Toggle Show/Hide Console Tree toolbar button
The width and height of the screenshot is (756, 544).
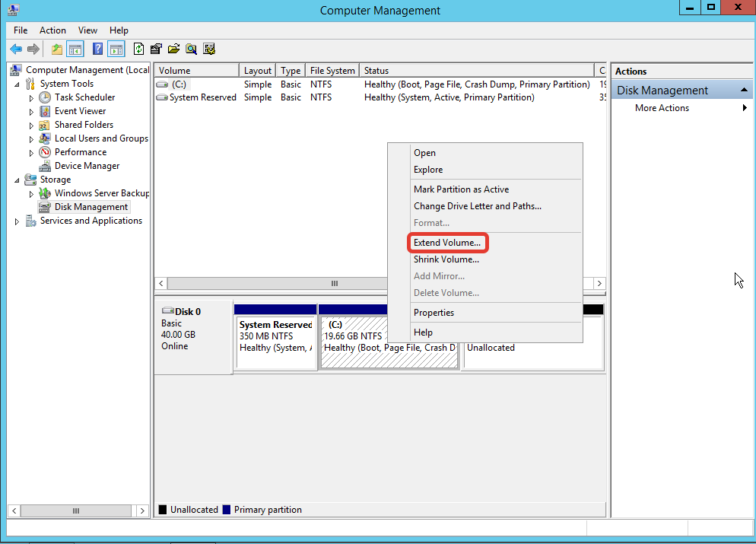point(75,49)
